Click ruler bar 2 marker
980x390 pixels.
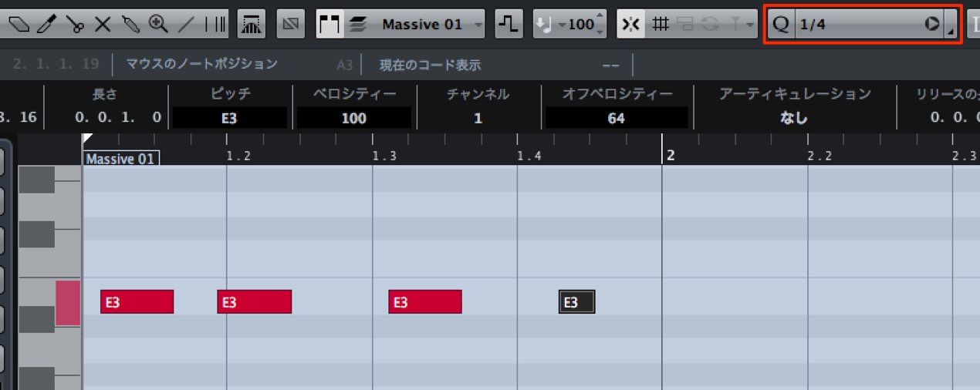click(x=671, y=155)
